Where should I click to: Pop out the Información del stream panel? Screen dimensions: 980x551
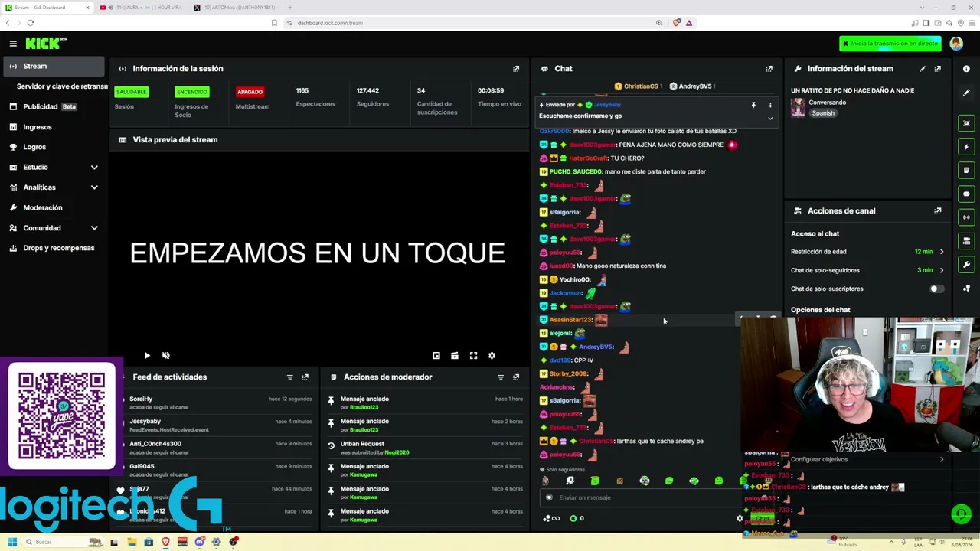(x=938, y=69)
